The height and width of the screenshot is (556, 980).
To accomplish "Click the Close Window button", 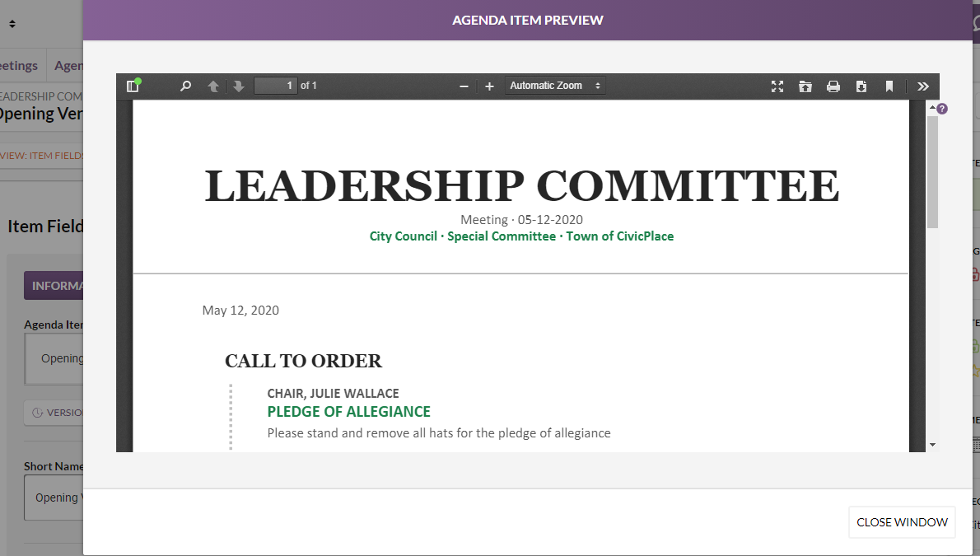I will [902, 522].
